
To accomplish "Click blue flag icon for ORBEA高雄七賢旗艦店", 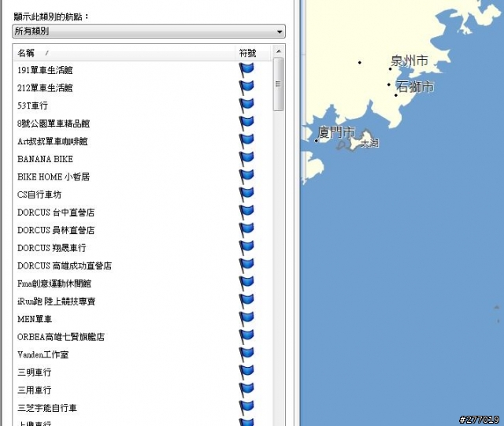I will click(246, 337).
